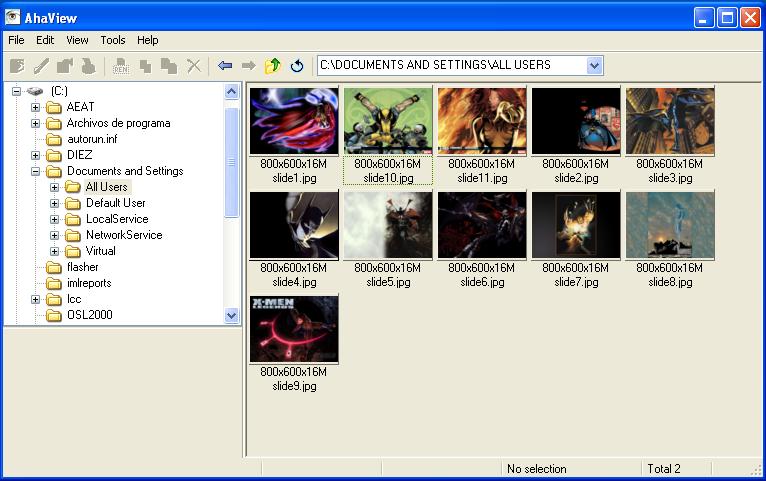Select the NetworkService tree label
Screen dimensions: 766x481
pos(124,235)
